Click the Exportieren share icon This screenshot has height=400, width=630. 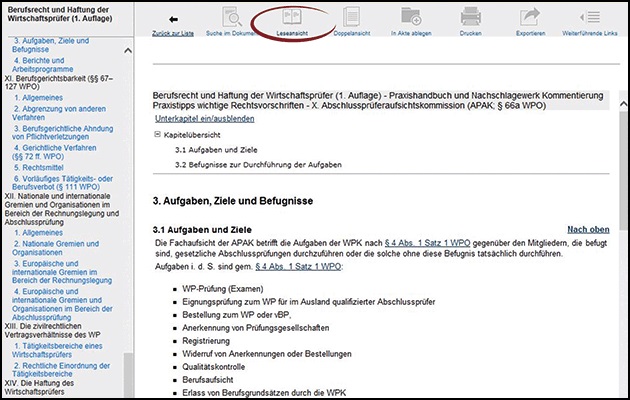(x=531, y=18)
